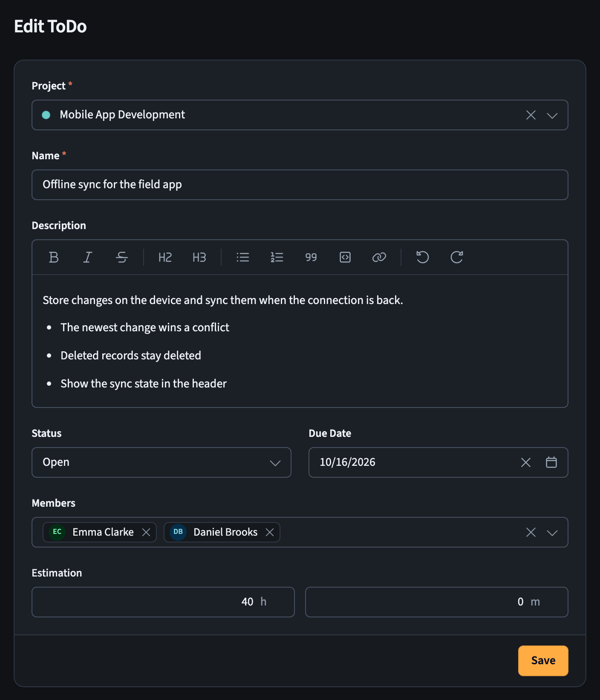Click the DB avatar of Daniel Brooks
Viewport: 600px width, 700px height.
[178, 532]
